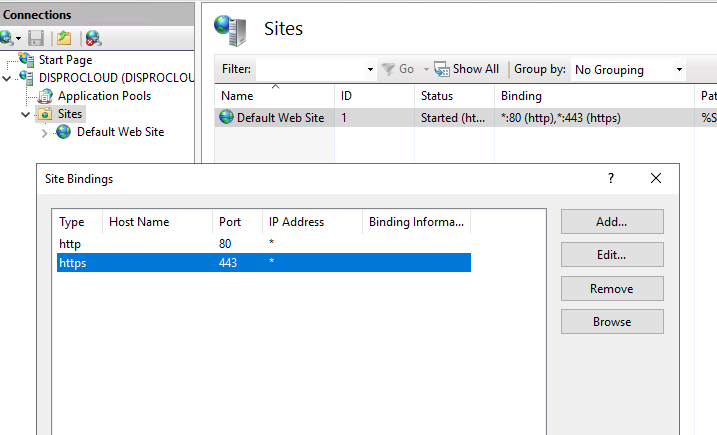
Task: Click the Create New Connection toolbar icon
Action: [8, 38]
